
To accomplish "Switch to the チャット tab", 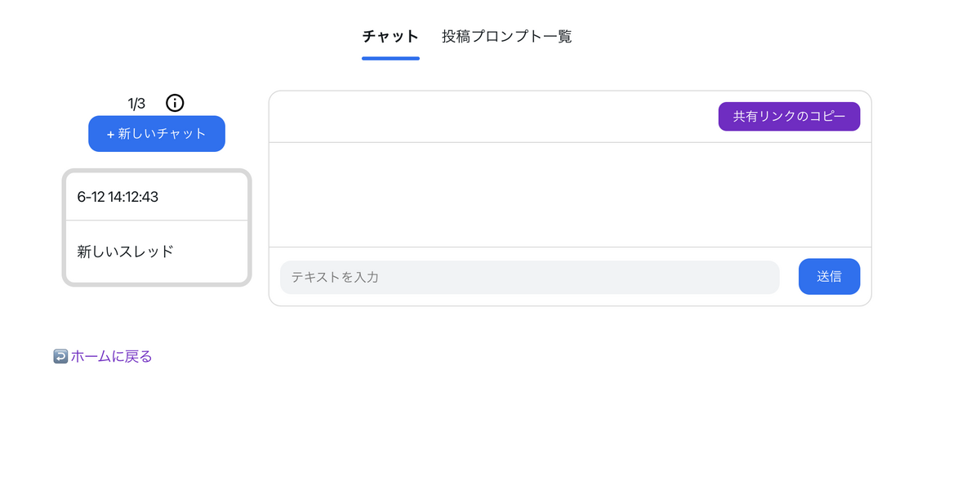I will [390, 36].
